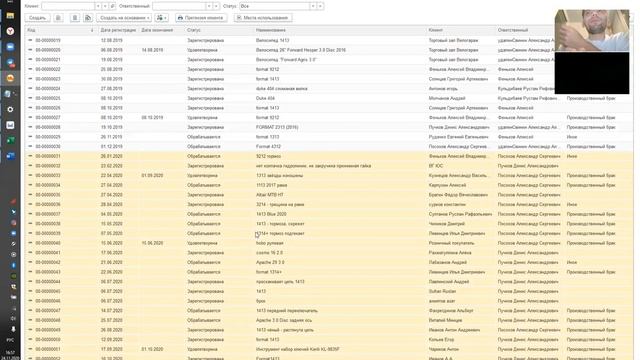This screenshot has width=640, height=360.
Task: Click the webcam video thumbnail
Action: [592, 31]
